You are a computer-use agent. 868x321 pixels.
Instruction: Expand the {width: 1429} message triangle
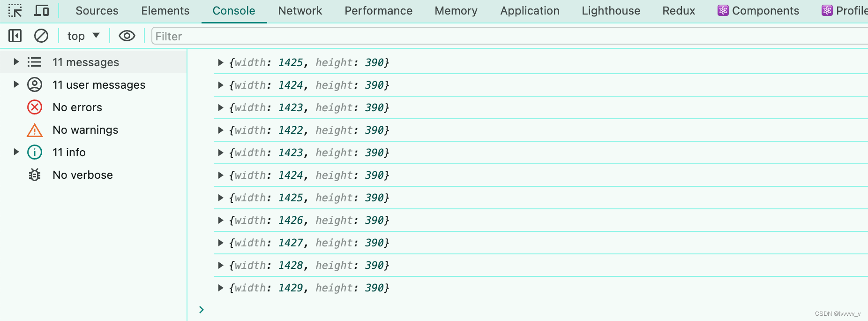point(220,288)
